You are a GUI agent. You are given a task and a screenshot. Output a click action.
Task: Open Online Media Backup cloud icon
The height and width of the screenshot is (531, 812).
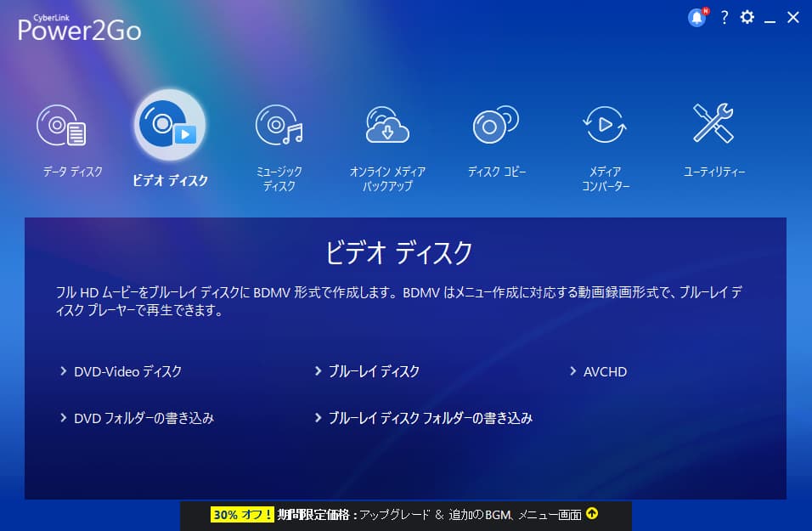click(387, 125)
